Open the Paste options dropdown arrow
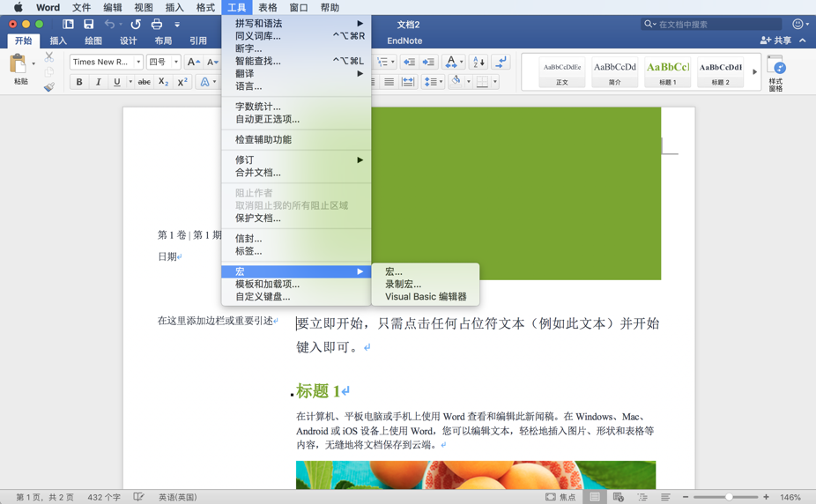The height and width of the screenshot is (504, 816). pyautogui.click(x=33, y=63)
